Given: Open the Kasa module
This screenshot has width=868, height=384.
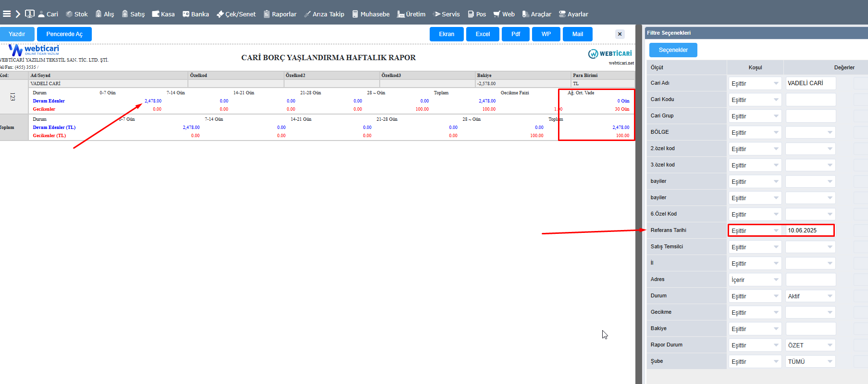Looking at the screenshot, I should click(163, 14).
